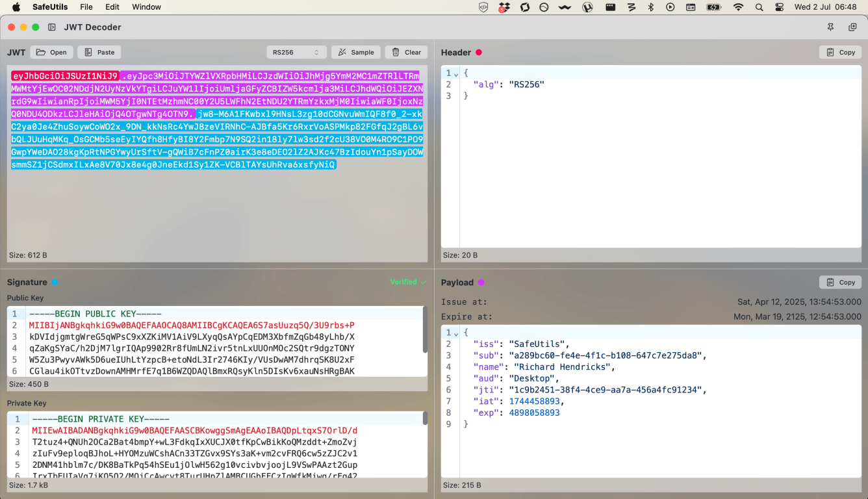Image resolution: width=868 pixels, height=499 pixels.
Task: Open the Window menu
Action: point(146,7)
